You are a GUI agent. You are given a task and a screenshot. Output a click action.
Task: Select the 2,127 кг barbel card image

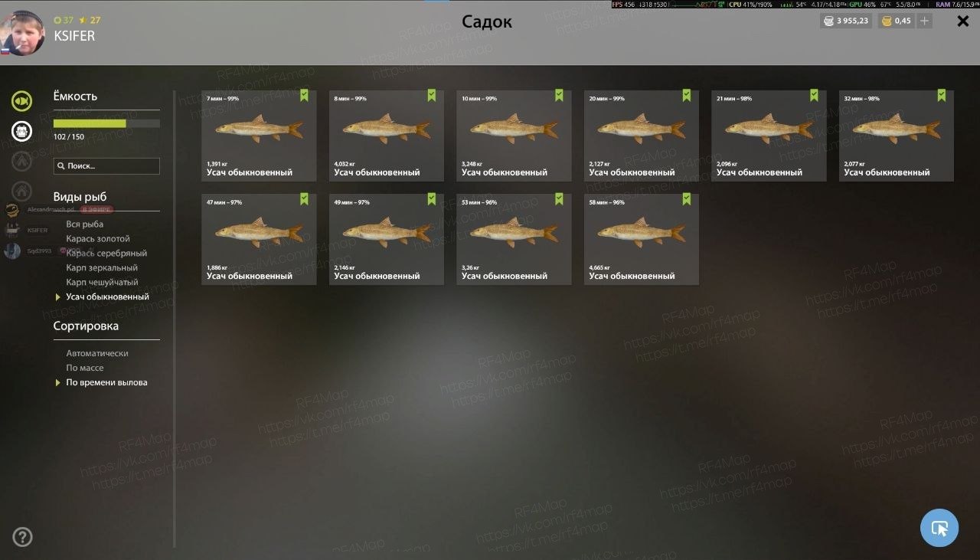[x=642, y=129]
